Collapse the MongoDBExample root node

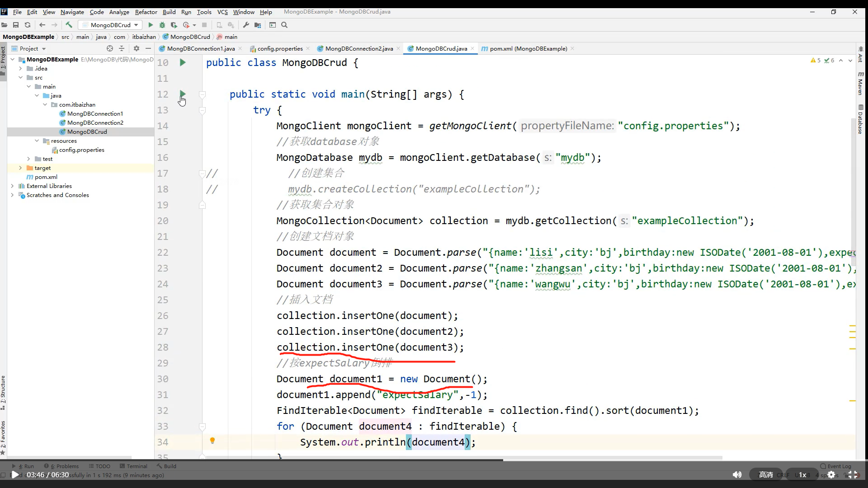(x=13, y=59)
